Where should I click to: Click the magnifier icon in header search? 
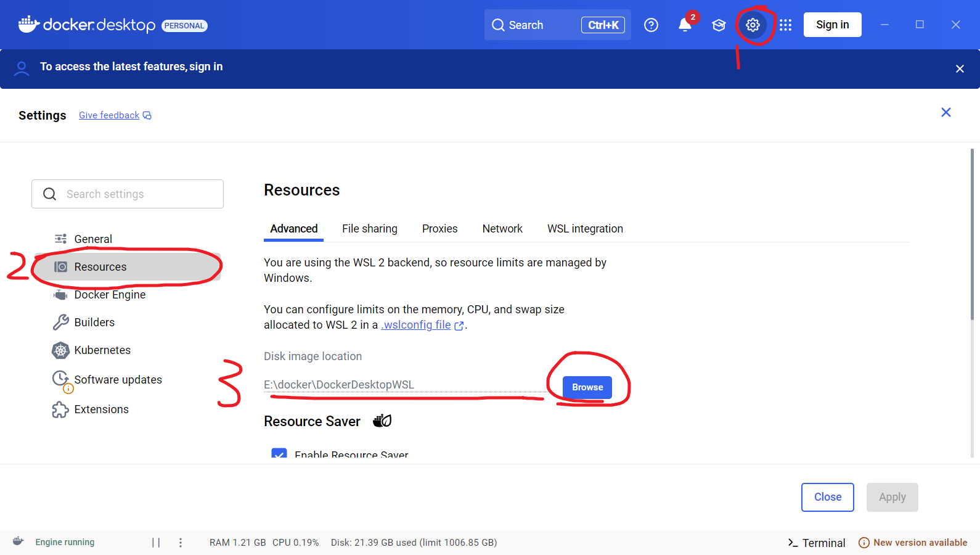point(498,25)
